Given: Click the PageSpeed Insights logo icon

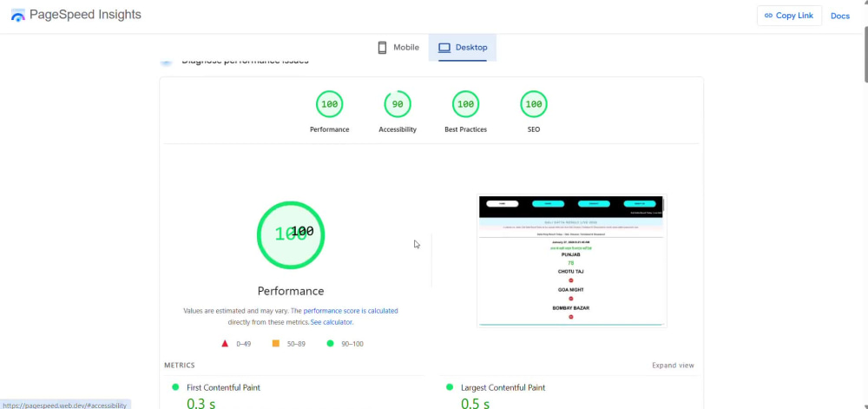Looking at the screenshot, I should (18, 16).
